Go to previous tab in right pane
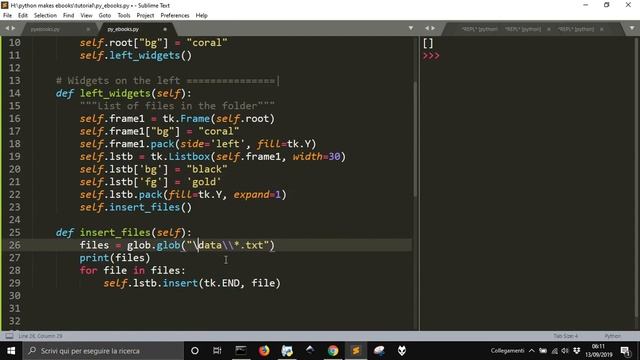This screenshot has width=640, height=360. pyautogui.click(x=427, y=28)
